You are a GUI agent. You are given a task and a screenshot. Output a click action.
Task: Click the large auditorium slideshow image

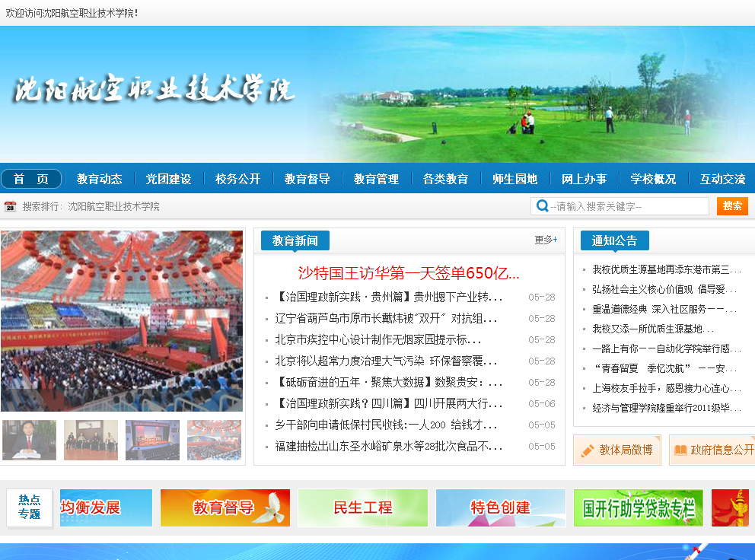point(122,321)
